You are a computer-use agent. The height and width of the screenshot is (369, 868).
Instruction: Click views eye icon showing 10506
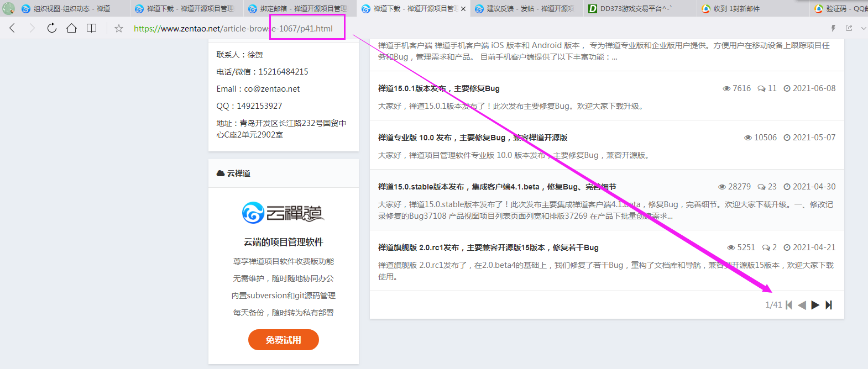pyautogui.click(x=748, y=138)
